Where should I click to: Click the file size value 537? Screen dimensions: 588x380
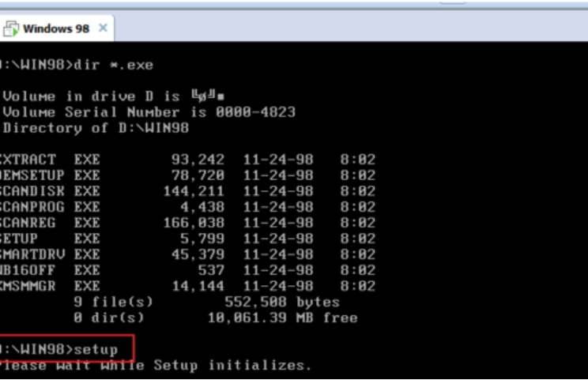[212, 270]
